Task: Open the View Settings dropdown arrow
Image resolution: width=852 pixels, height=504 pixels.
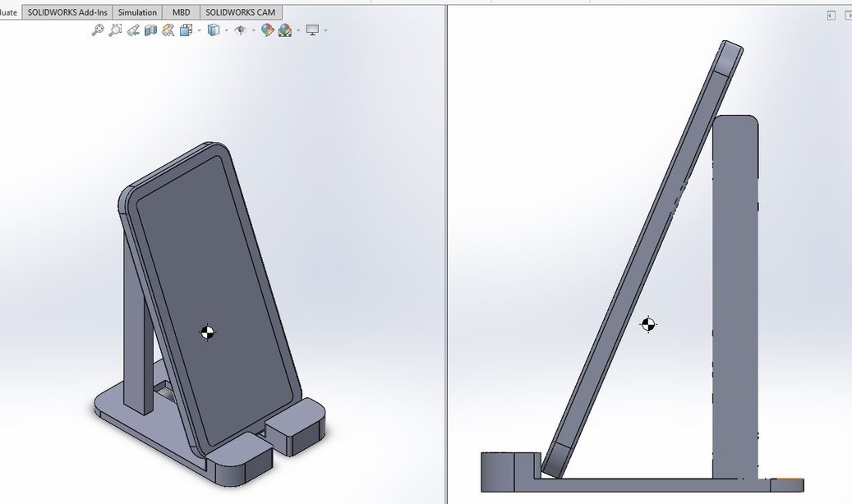Action: [x=325, y=31]
